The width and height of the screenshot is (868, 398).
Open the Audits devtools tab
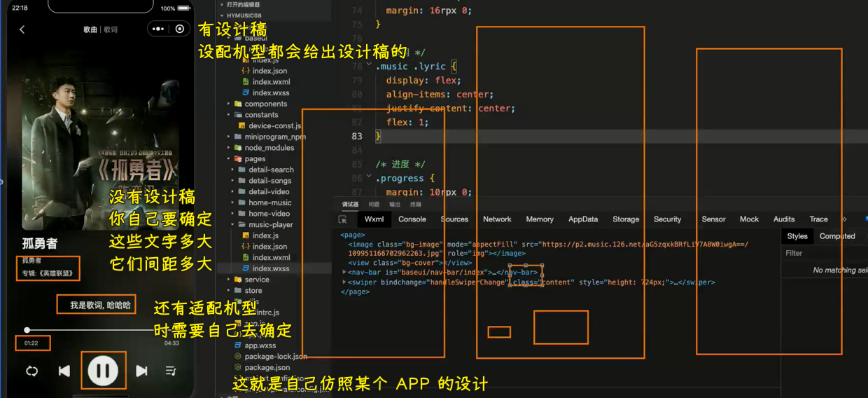784,219
